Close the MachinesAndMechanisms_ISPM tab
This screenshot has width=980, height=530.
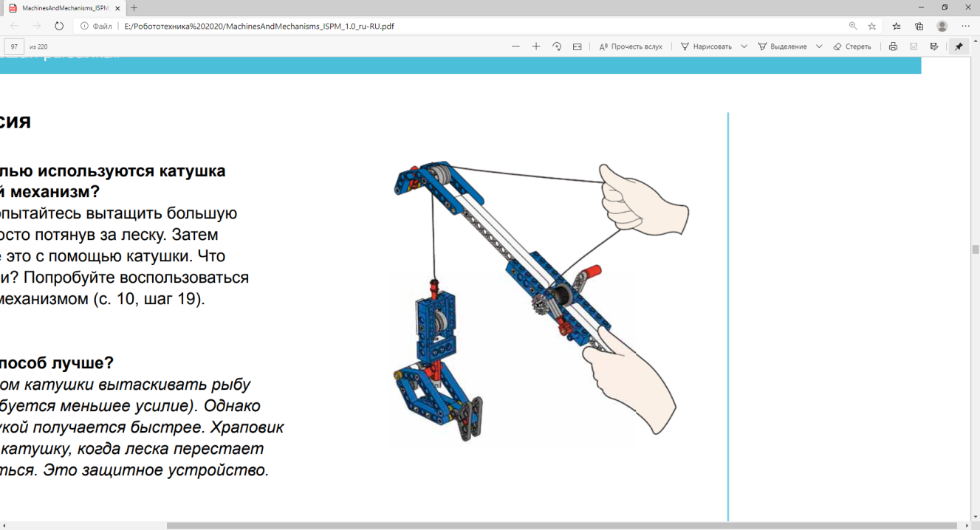[x=117, y=7]
